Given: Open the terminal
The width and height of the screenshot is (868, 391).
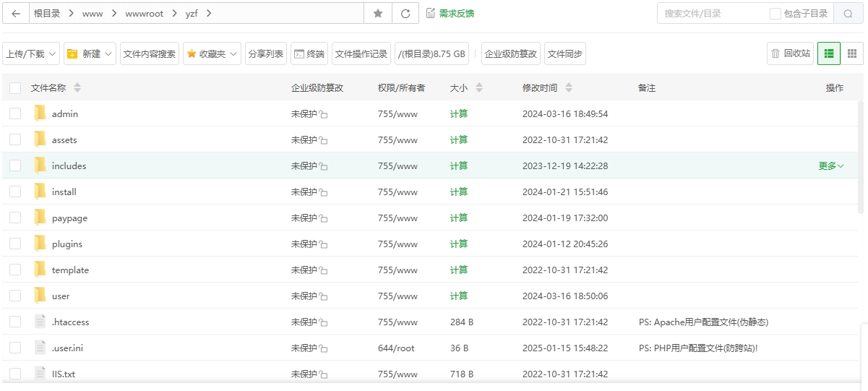Looking at the screenshot, I should click(x=309, y=53).
